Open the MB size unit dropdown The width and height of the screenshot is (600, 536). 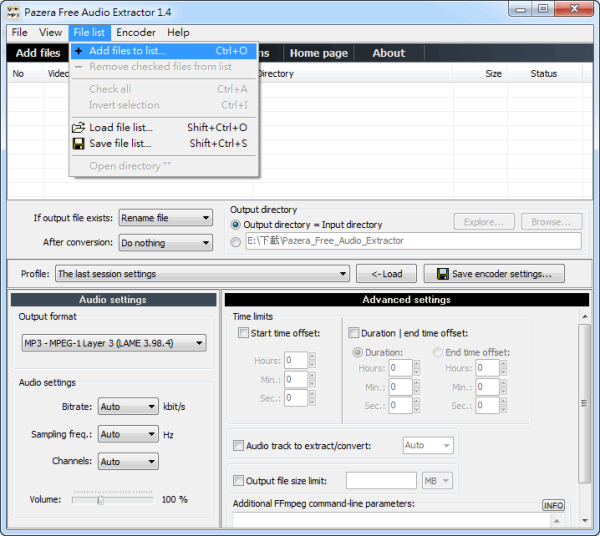tap(437, 481)
